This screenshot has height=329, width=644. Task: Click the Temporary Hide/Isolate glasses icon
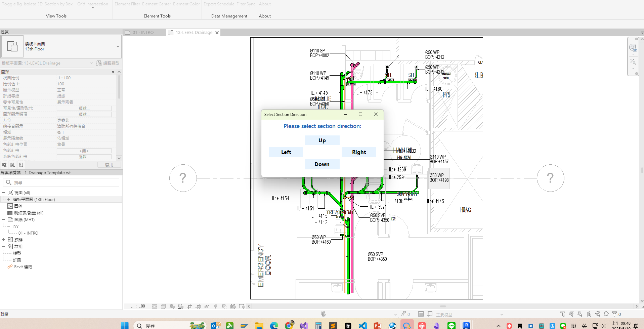tap(207, 306)
